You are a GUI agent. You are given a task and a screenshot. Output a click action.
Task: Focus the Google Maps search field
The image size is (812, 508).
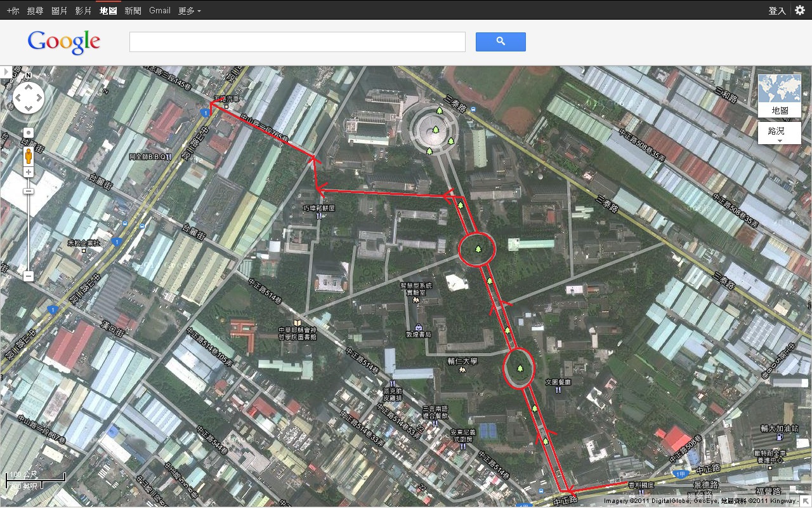pyautogui.click(x=298, y=42)
